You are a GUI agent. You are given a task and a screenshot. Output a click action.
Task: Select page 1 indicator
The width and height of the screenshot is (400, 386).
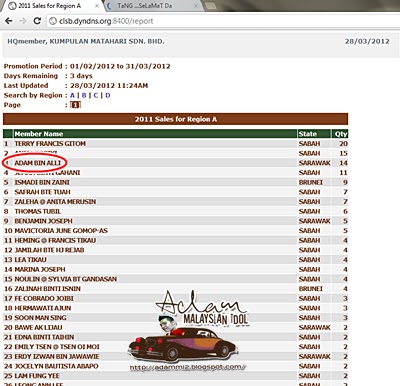pyautogui.click(x=75, y=105)
